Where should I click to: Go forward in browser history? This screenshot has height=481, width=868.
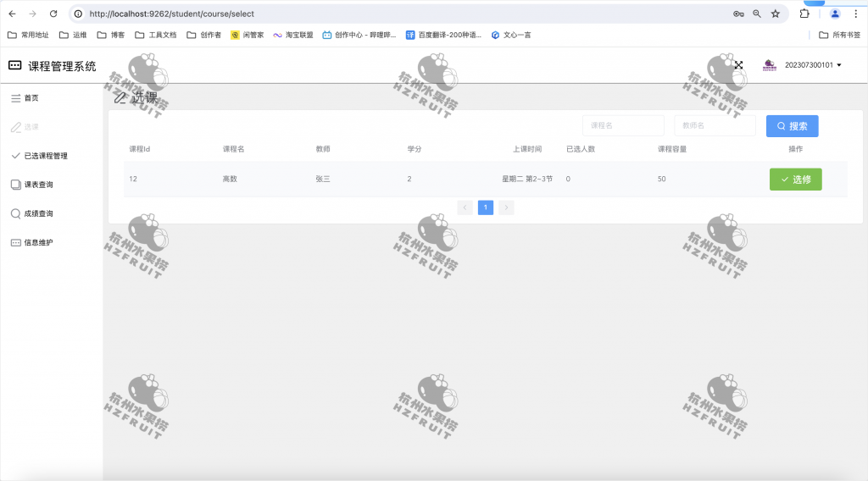point(33,14)
